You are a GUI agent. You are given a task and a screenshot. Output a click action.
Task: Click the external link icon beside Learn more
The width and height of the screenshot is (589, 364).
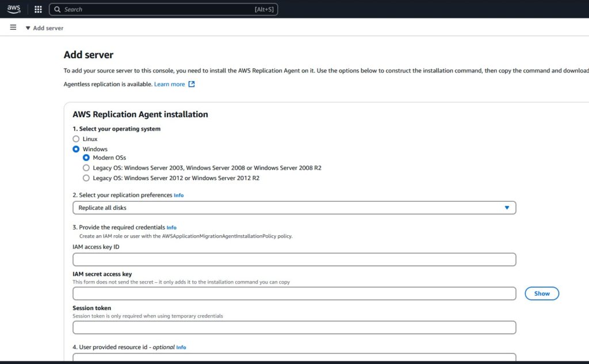click(192, 84)
